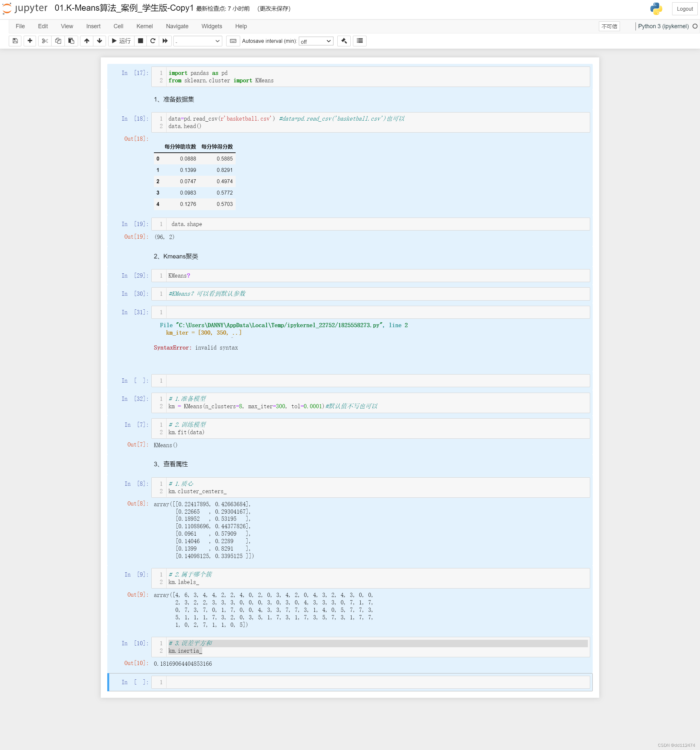Click the output value 0.18169064404853166

pos(183,664)
